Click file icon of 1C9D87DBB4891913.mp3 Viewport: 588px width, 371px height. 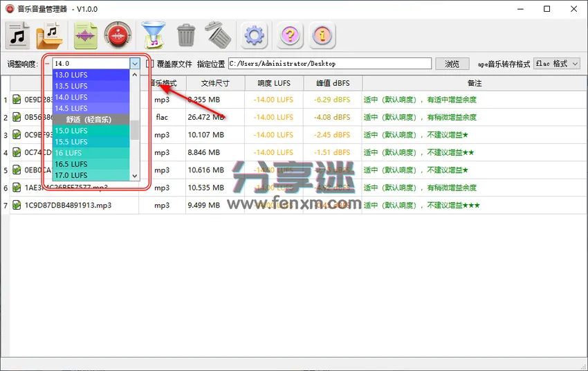(x=17, y=205)
